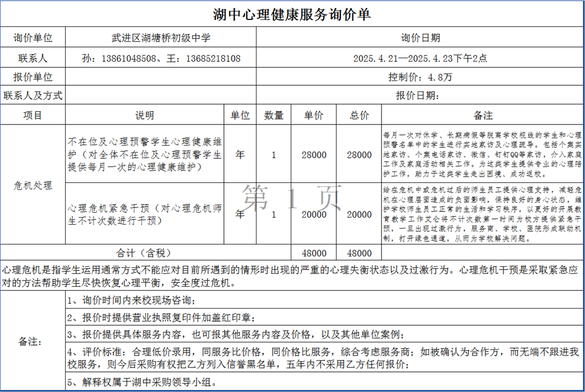Click the 报价单位 label cell

(x=33, y=77)
